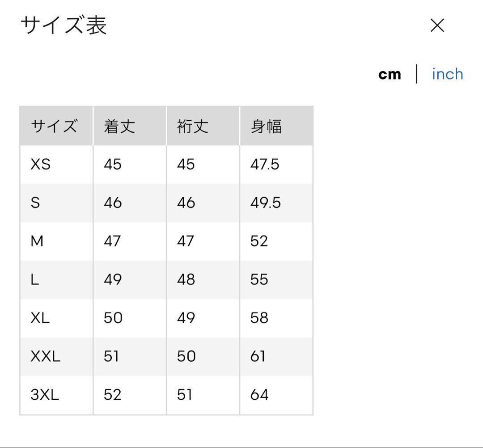Click the 58 body width value for XL

(259, 318)
